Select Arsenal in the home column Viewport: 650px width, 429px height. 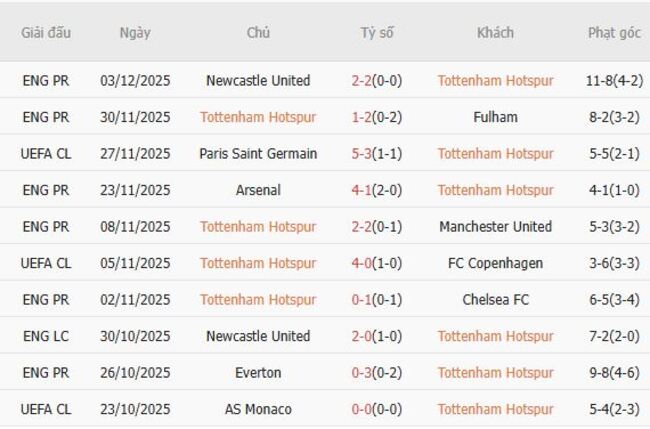[258, 190]
